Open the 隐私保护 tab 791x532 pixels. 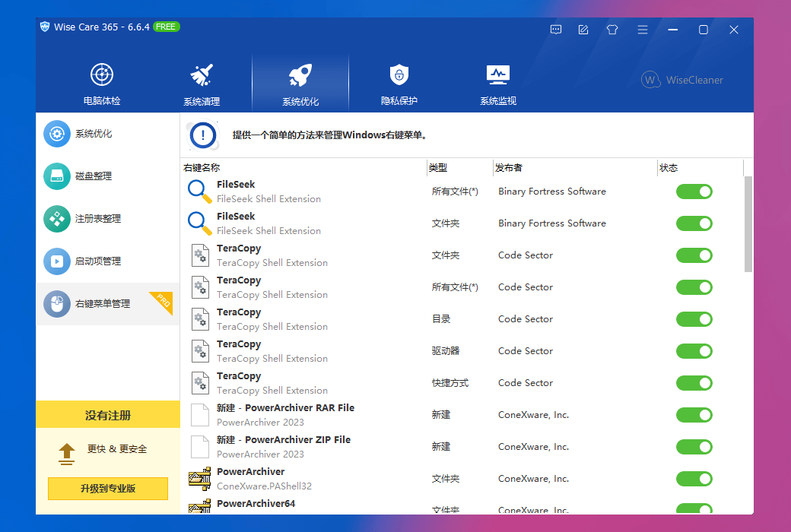pos(399,84)
